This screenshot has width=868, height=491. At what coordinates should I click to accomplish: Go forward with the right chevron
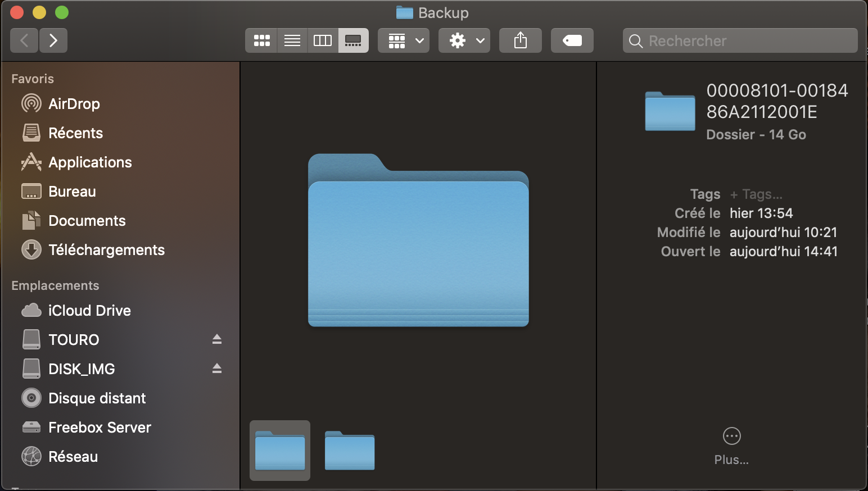53,40
